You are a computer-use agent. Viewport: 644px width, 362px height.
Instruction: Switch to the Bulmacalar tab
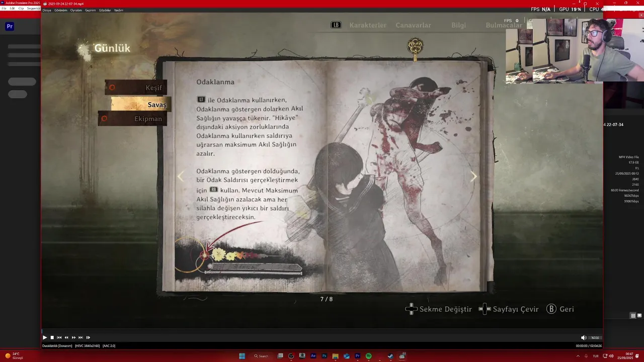[x=503, y=25]
